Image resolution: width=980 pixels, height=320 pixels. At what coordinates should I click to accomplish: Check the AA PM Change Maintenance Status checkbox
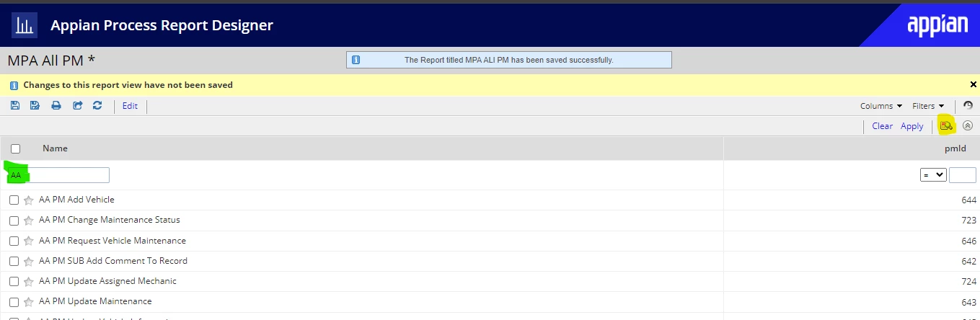[x=14, y=221]
